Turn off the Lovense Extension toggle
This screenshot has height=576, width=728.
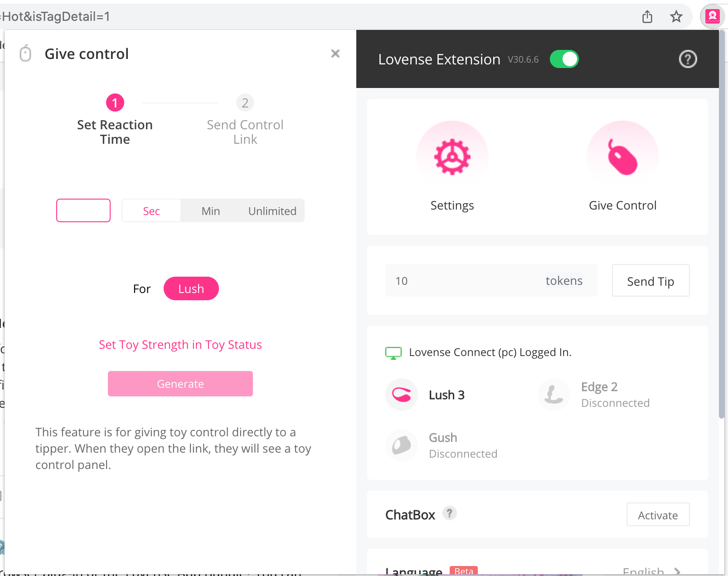pos(564,59)
